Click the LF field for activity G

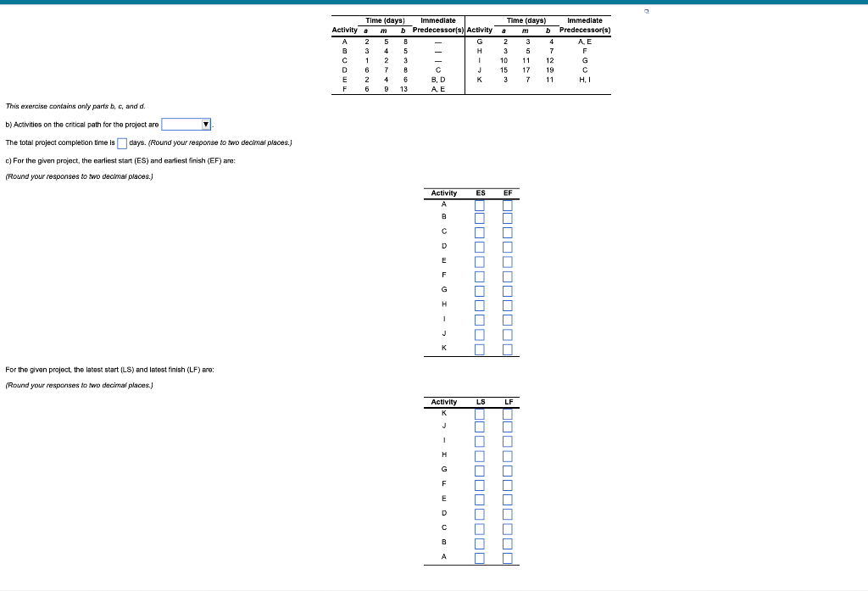click(508, 471)
